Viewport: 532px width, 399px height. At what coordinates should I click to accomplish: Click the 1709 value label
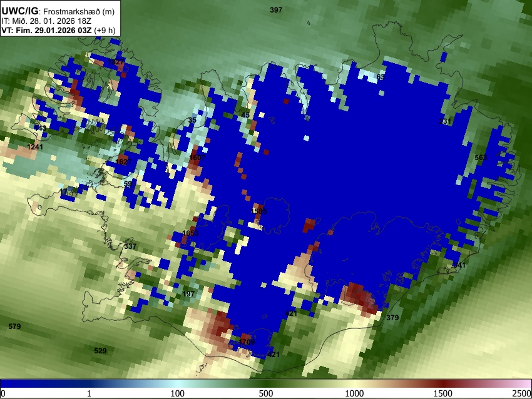click(247, 341)
